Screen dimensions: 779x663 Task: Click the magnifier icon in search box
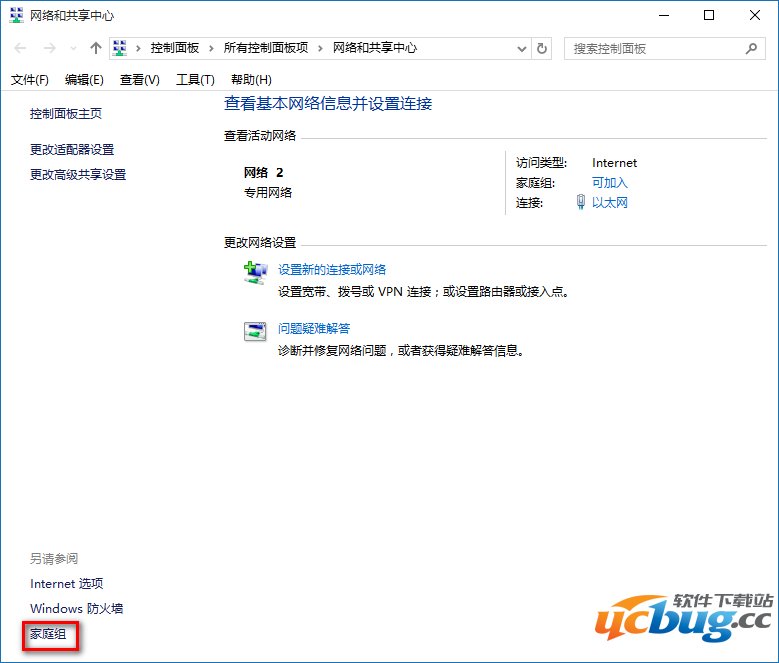pyautogui.click(x=751, y=48)
